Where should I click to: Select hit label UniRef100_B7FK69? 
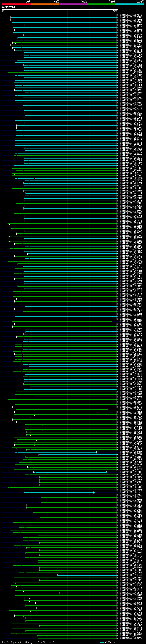pyautogui.click(x=131, y=45)
